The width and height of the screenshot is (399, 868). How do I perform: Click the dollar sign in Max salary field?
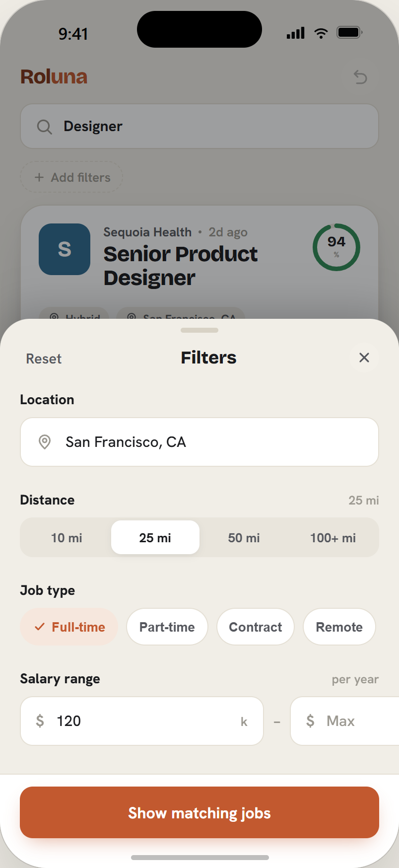point(310,721)
